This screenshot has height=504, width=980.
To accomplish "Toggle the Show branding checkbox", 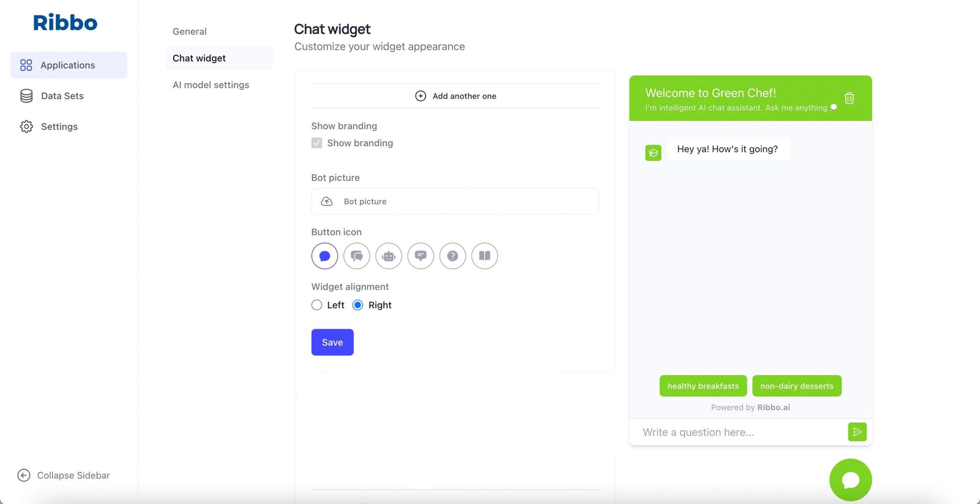I will click(317, 143).
